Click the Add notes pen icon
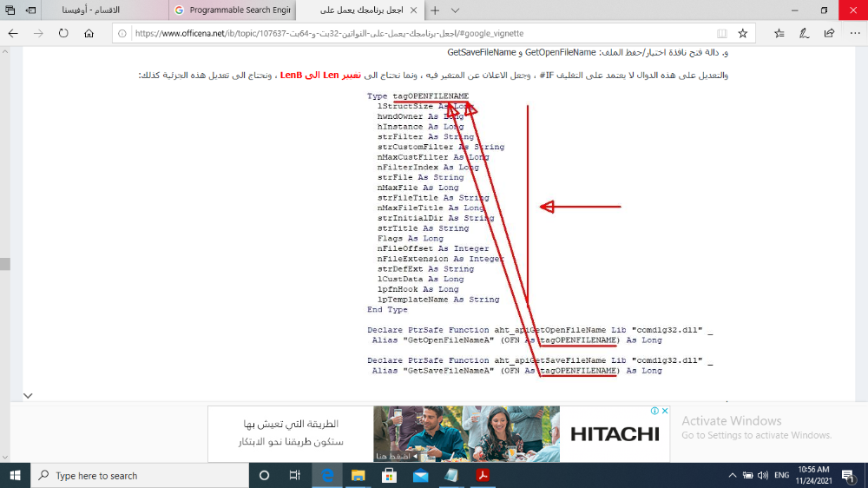868x488 pixels. click(x=804, y=33)
